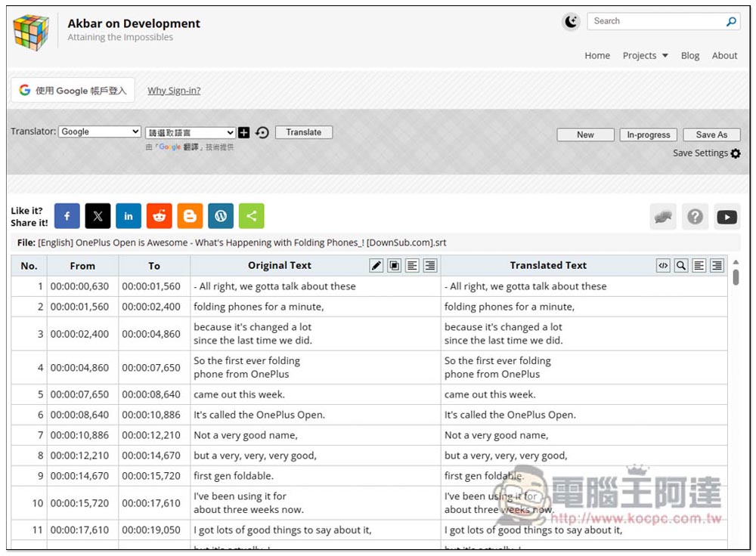Share via LinkedIn icon
Viewport: 756px width, 556px height.
tap(129, 216)
